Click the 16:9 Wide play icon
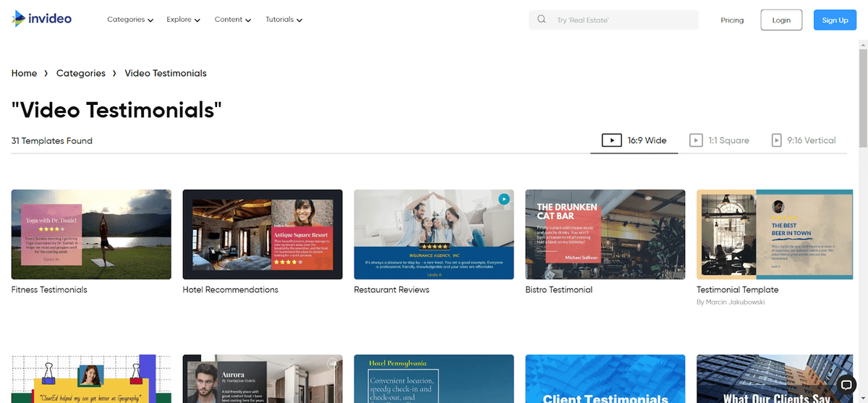The height and width of the screenshot is (403, 868). tap(611, 140)
